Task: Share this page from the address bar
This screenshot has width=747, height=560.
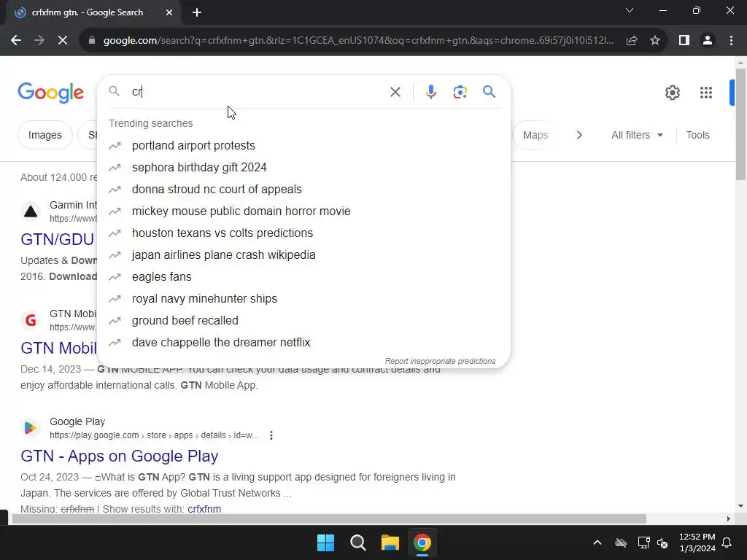Action: tap(632, 41)
